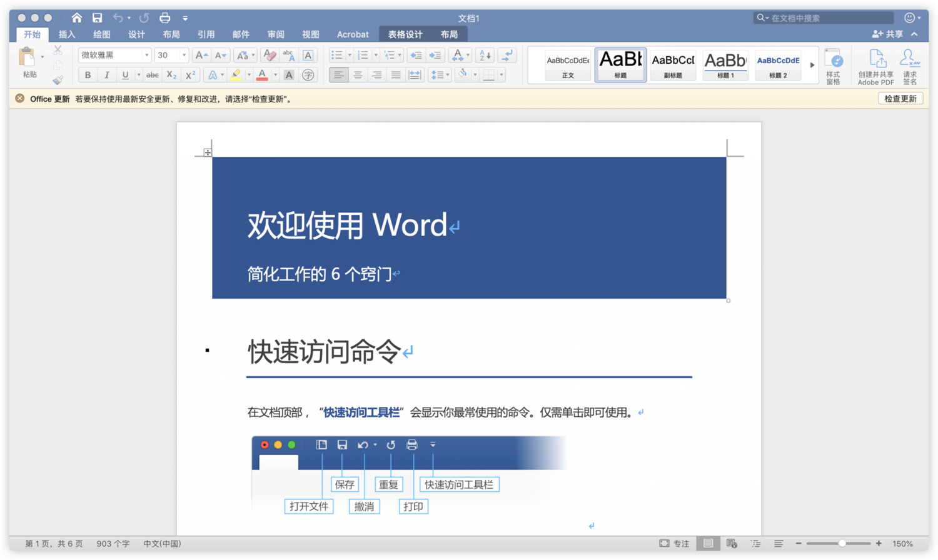The height and width of the screenshot is (560, 938).
Task: Click the 共享 share button
Action: 888,34
